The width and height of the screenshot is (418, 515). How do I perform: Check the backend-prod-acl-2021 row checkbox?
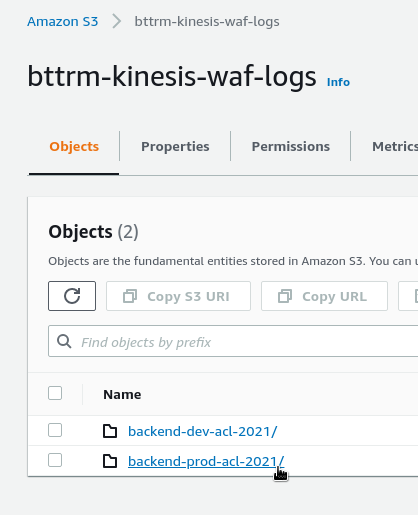tap(55, 460)
